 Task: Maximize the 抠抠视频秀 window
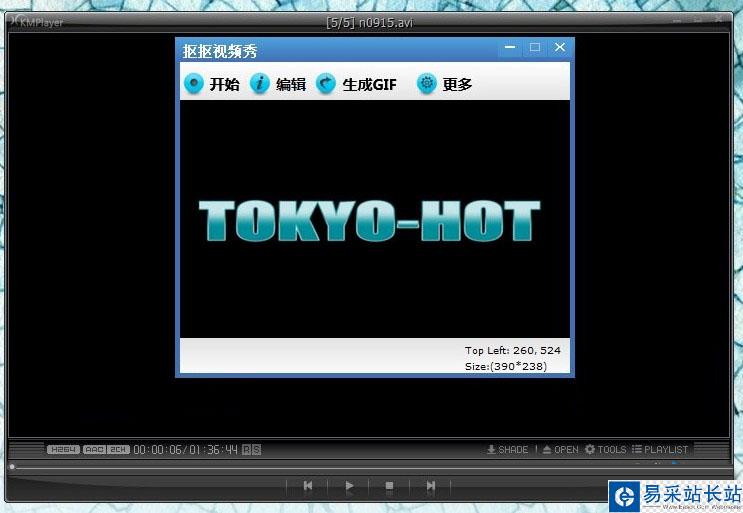pos(535,47)
